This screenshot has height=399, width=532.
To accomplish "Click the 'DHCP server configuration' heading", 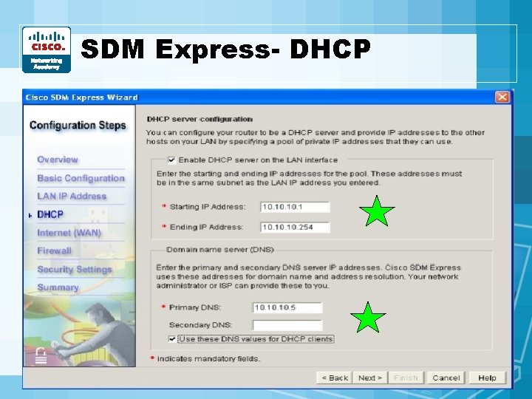I will pos(199,119).
